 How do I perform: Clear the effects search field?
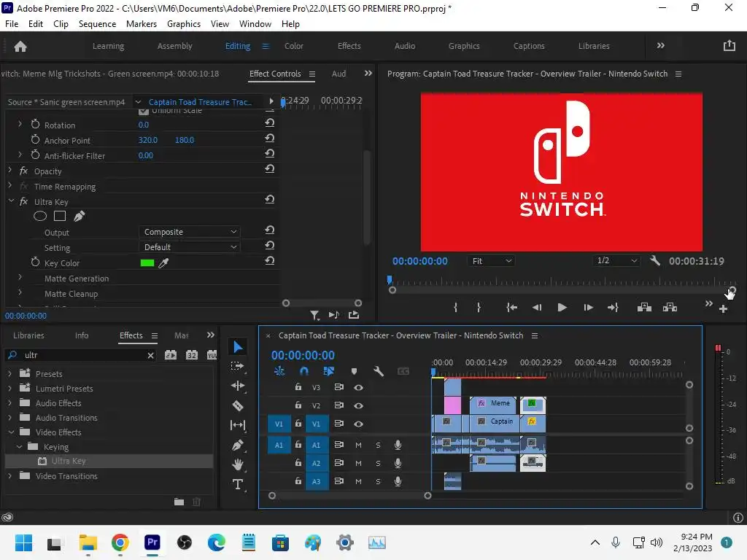coord(150,355)
